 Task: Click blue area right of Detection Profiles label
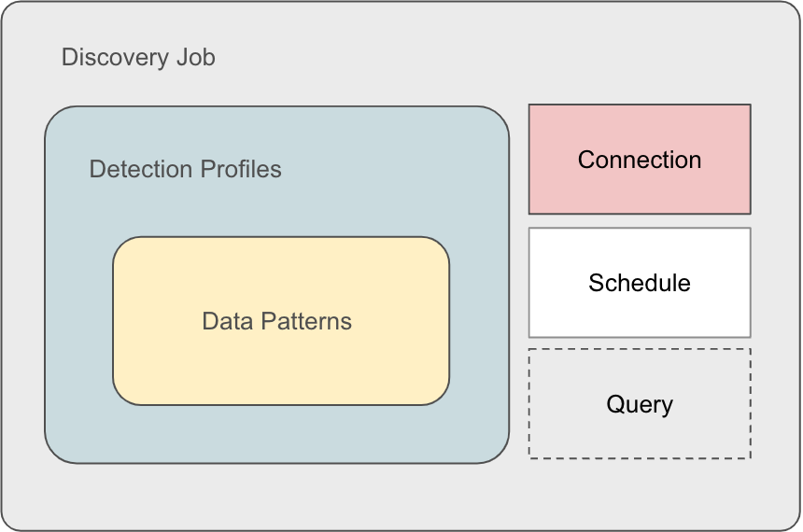pos(392,169)
